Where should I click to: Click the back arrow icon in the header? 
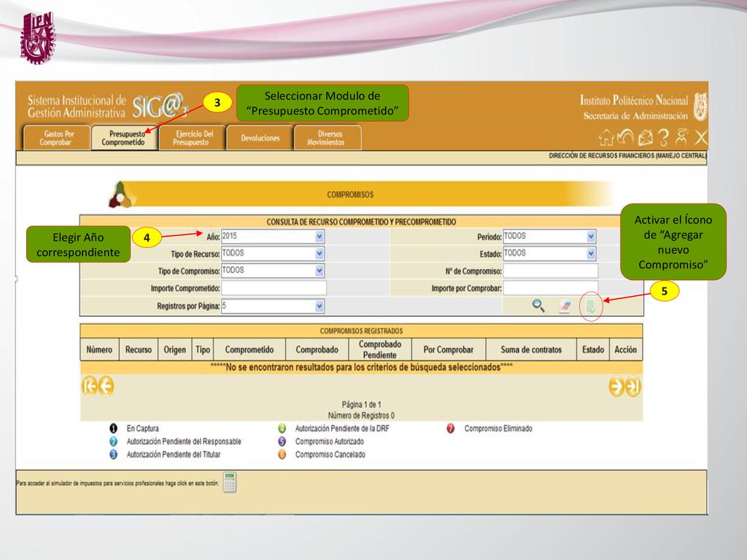coord(625,138)
